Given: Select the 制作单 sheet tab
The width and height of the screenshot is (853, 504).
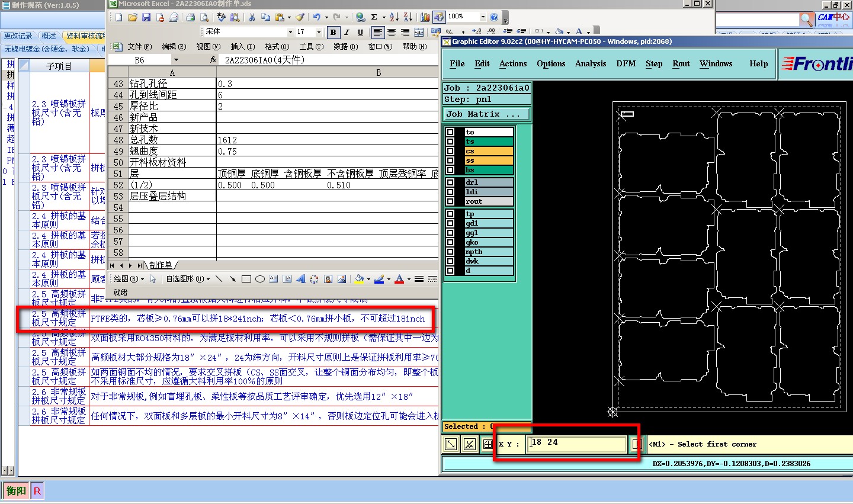Looking at the screenshot, I should [x=161, y=265].
